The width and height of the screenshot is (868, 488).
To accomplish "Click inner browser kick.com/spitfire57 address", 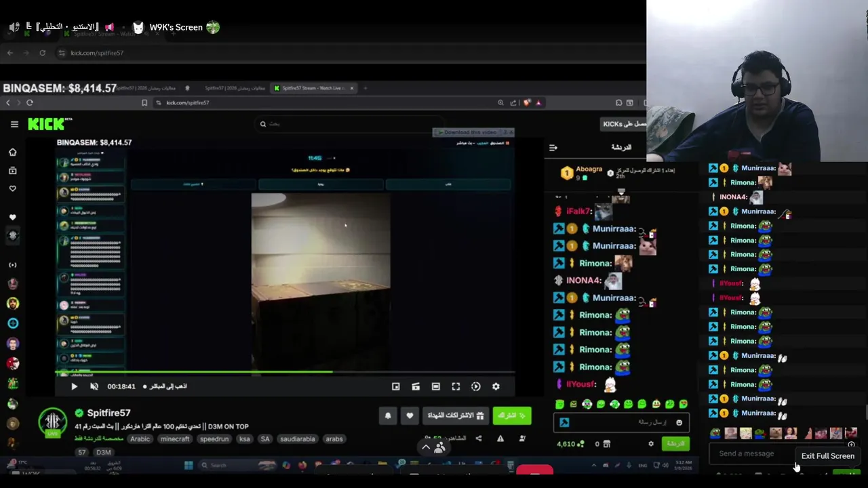I will coord(188,102).
